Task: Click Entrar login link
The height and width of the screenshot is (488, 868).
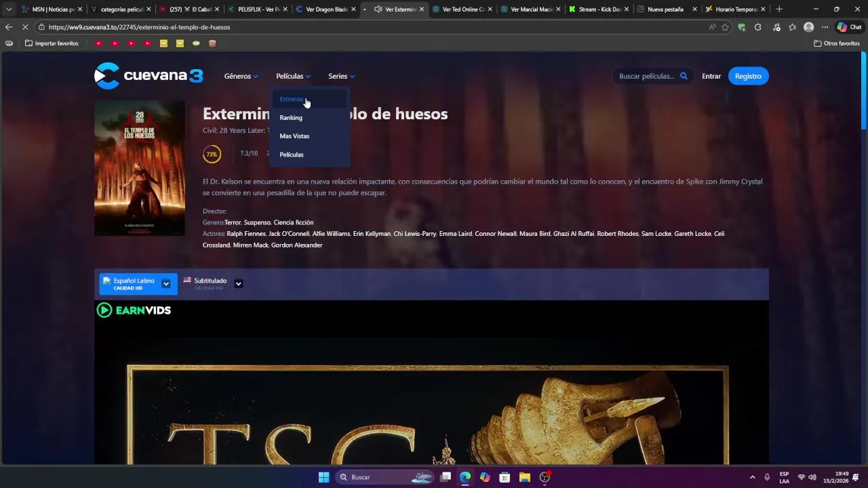Action: [x=711, y=76]
